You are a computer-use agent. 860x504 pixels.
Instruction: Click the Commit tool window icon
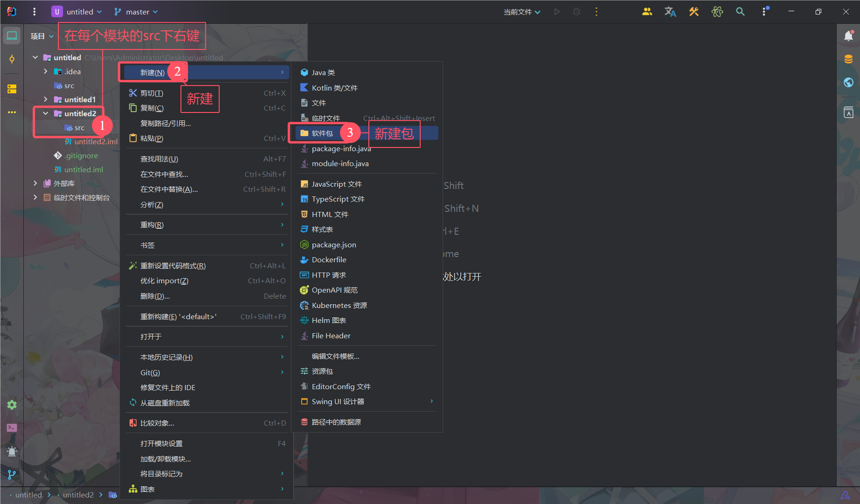tap(12, 59)
